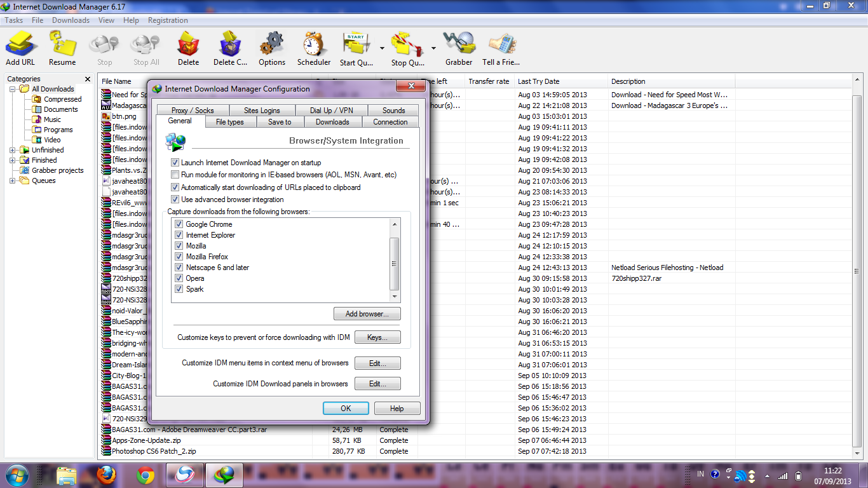Open Google Chrome from the taskbar
Image resolution: width=868 pixels, height=488 pixels.
point(146,475)
